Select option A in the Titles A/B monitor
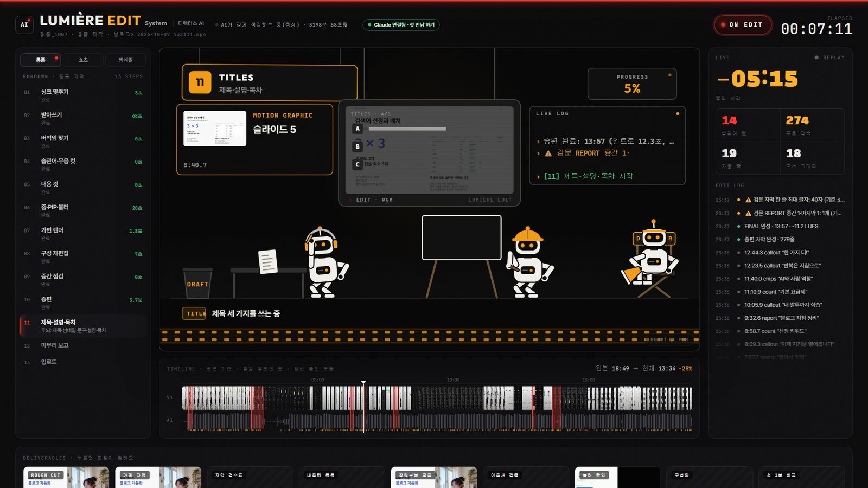 click(357, 129)
